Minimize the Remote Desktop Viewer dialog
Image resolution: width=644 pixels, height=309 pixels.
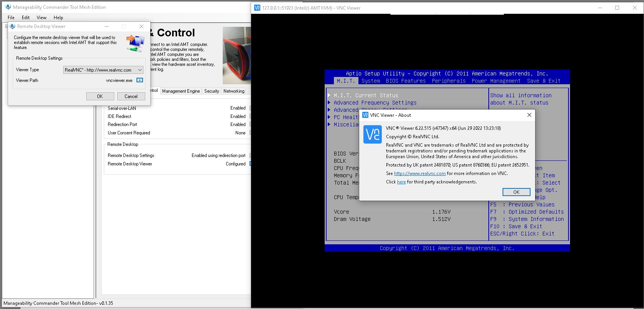(107, 26)
